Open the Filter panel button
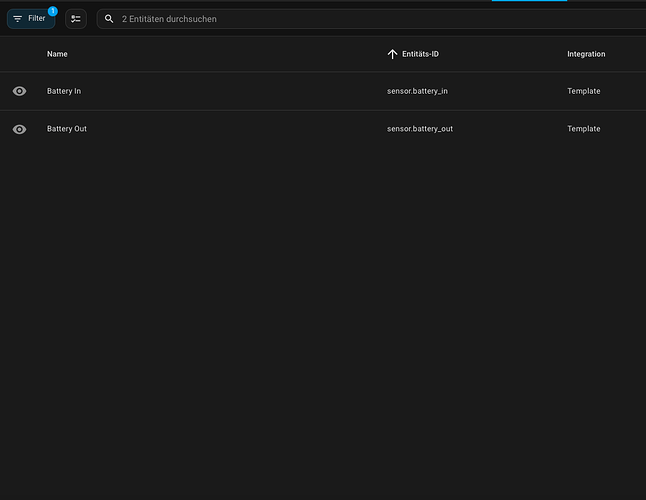 31,19
